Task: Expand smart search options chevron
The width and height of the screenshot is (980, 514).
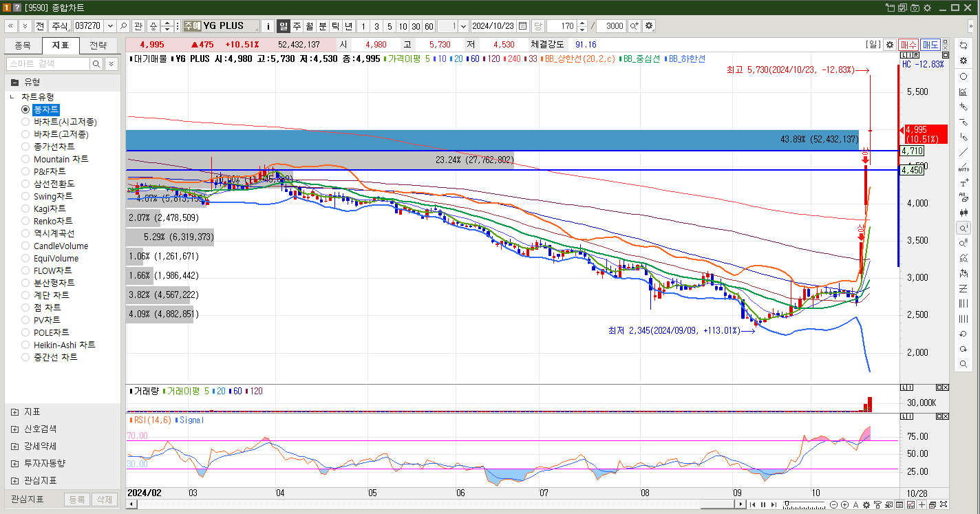Action: (x=111, y=64)
